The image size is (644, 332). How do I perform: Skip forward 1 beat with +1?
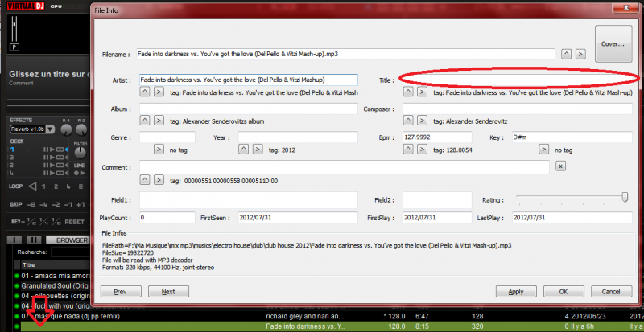click(80, 204)
